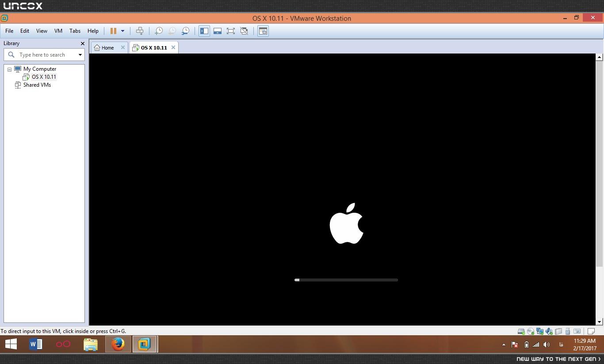Open the Action Center flag icon
This screenshot has height=364, width=604.
tap(515, 345)
